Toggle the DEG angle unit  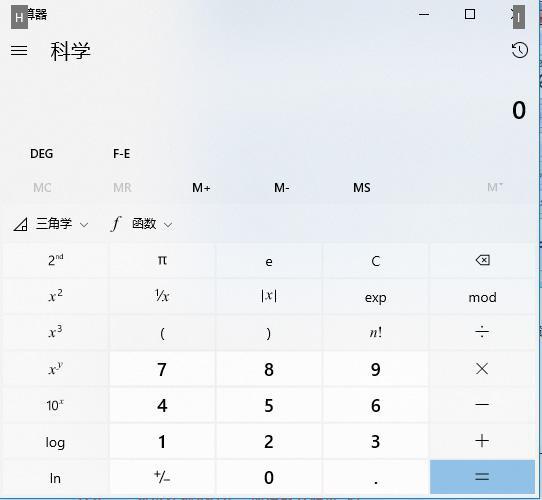pos(41,154)
